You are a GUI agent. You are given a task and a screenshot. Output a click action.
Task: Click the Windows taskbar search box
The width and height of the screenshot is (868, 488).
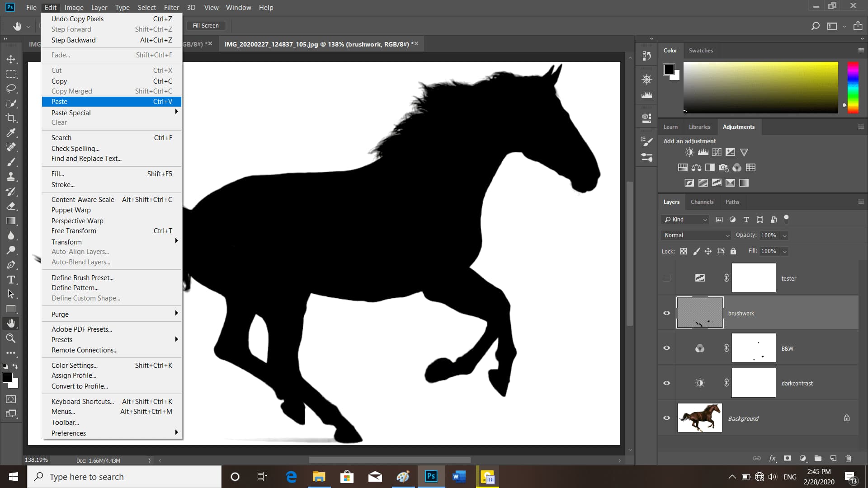(124, 477)
